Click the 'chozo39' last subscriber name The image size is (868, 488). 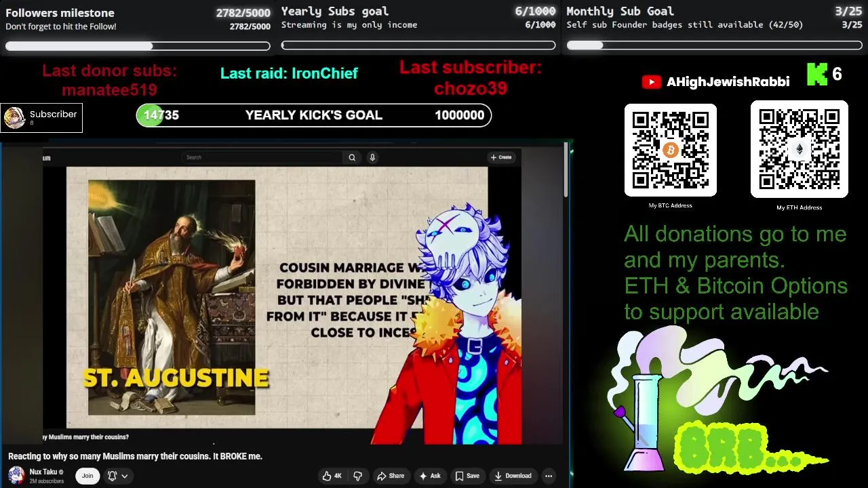(x=471, y=88)
